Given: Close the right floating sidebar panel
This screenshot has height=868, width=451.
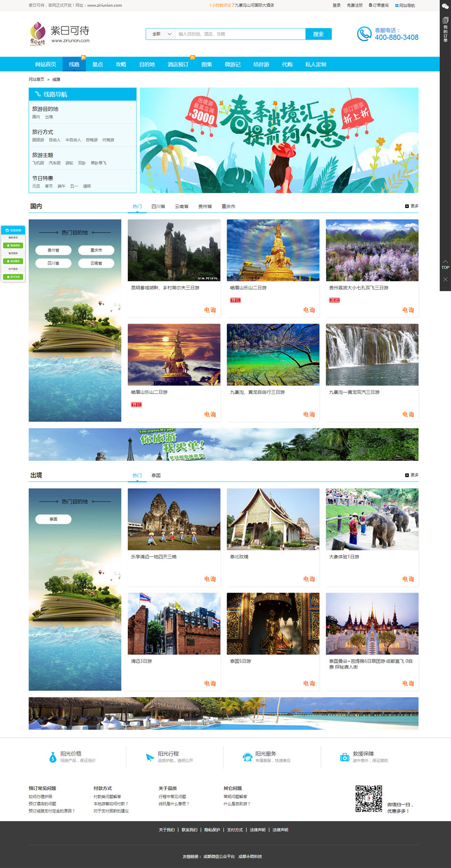Looking at the screenshot, I should click(445, 279).
